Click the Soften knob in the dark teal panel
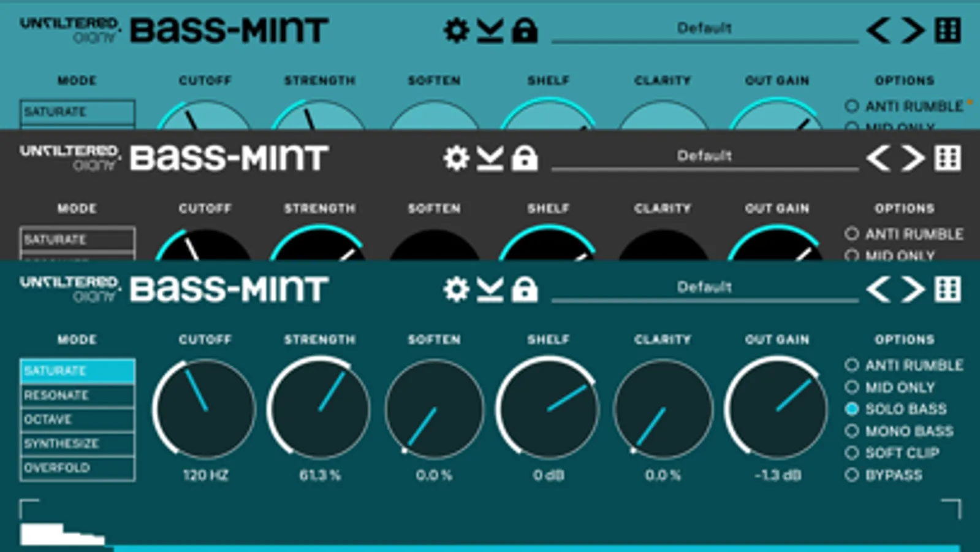 point(434,408)
